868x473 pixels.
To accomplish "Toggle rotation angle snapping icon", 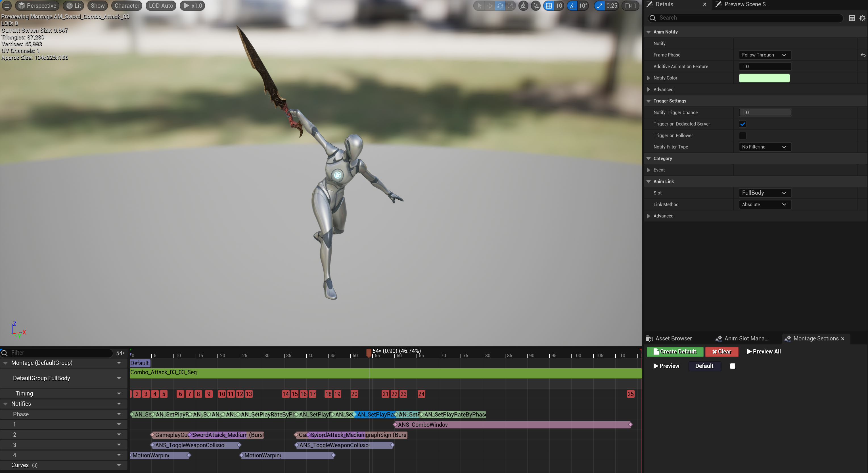I will 572,6.
